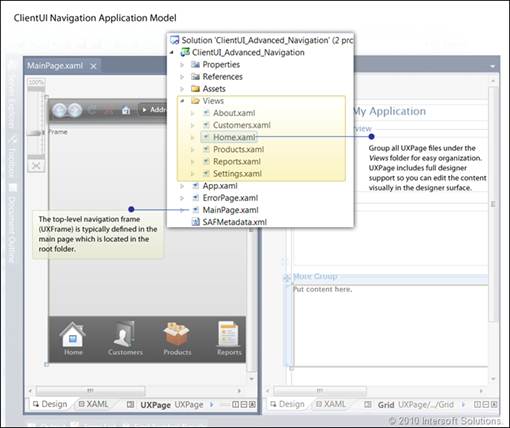Collapse the right pane split view

tap(494, 405)
